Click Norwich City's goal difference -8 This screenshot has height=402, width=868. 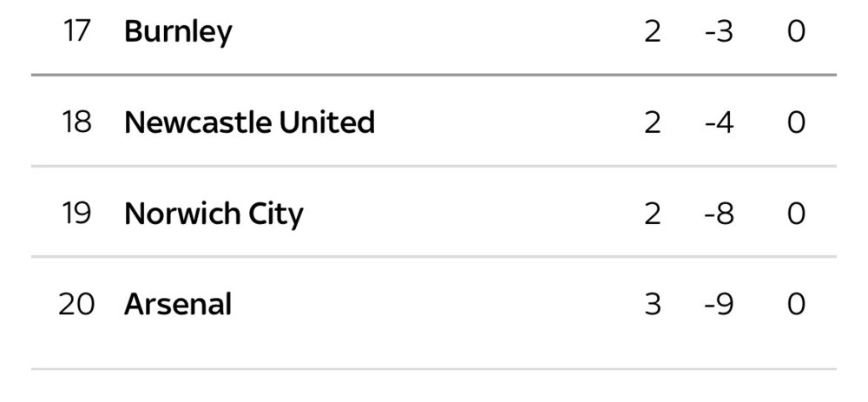[719, 214]
